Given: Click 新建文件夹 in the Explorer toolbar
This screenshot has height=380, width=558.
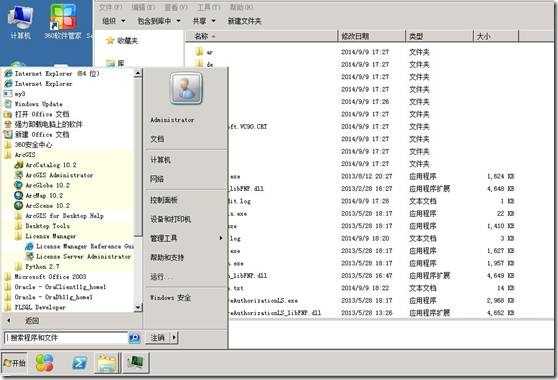Looking at the screenshot, I should coord(244,21).
